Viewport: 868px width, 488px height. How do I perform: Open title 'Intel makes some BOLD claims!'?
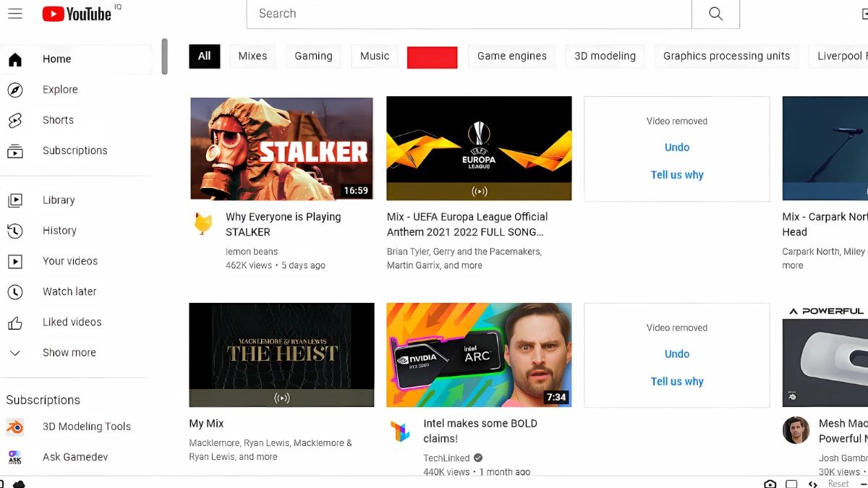coord(480,431)
